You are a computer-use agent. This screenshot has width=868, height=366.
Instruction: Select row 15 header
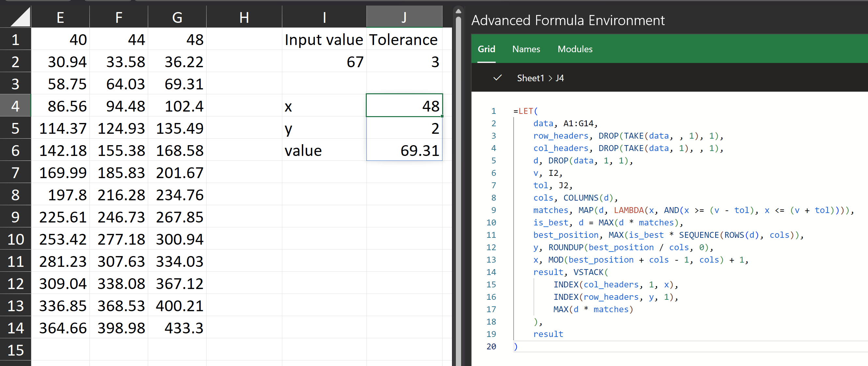coord(16,350)
